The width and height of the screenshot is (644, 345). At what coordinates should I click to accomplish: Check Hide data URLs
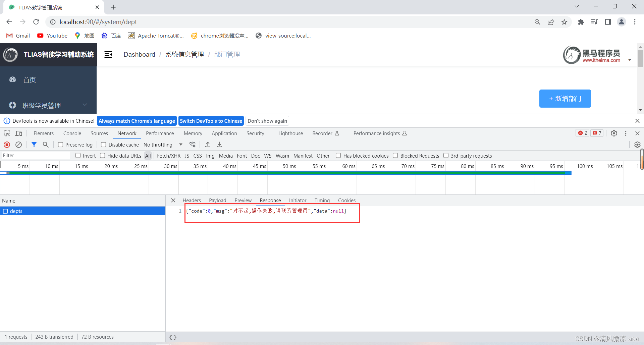click(x=103, y=156)
